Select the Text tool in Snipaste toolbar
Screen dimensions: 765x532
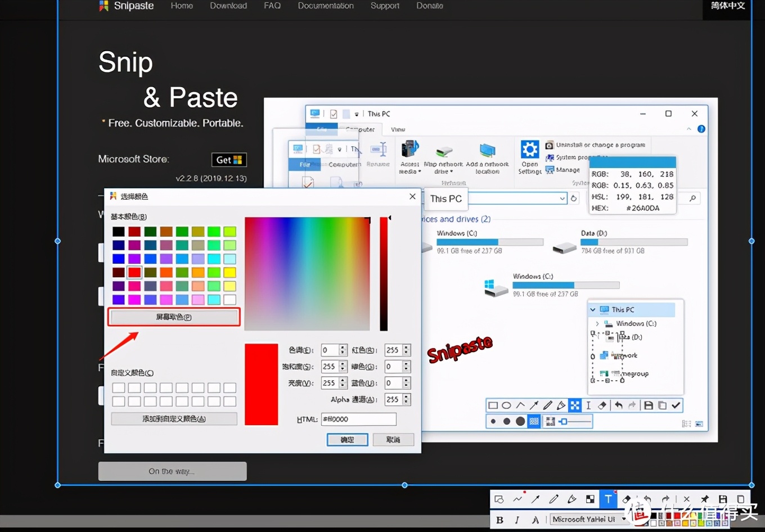(608, 499)
